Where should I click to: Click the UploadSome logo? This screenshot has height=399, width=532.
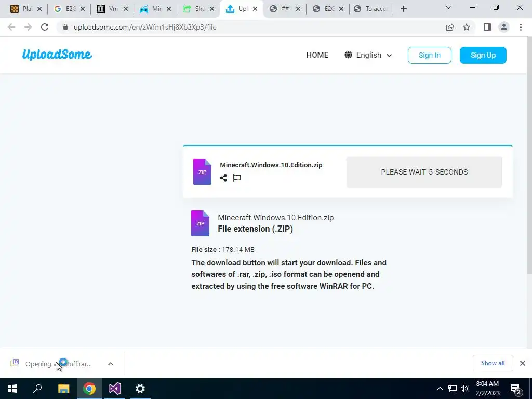tap(57, 55)
